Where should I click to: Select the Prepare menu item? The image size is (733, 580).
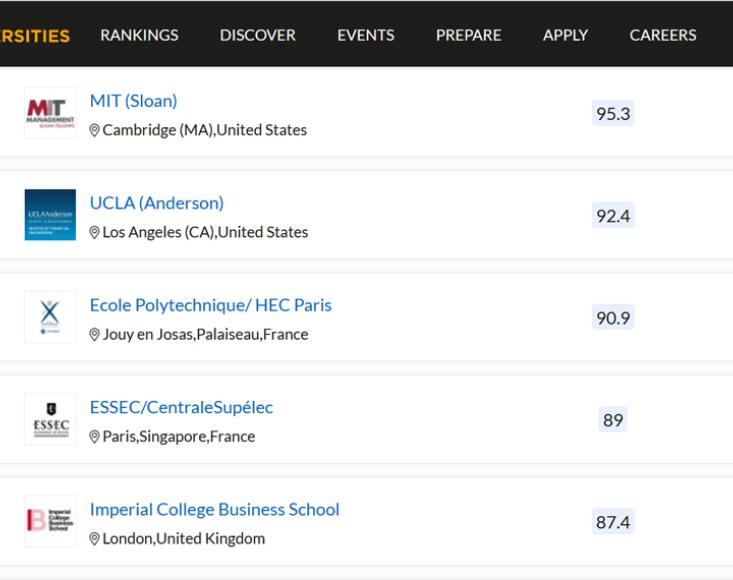coord(468,35)
